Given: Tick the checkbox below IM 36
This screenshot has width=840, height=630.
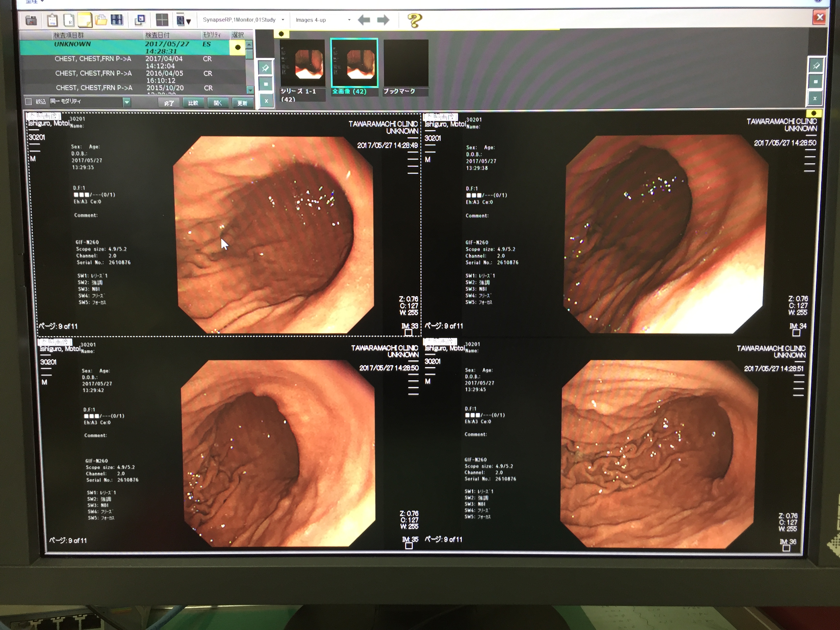Looking at the screenshot, I should pos(786,548).
